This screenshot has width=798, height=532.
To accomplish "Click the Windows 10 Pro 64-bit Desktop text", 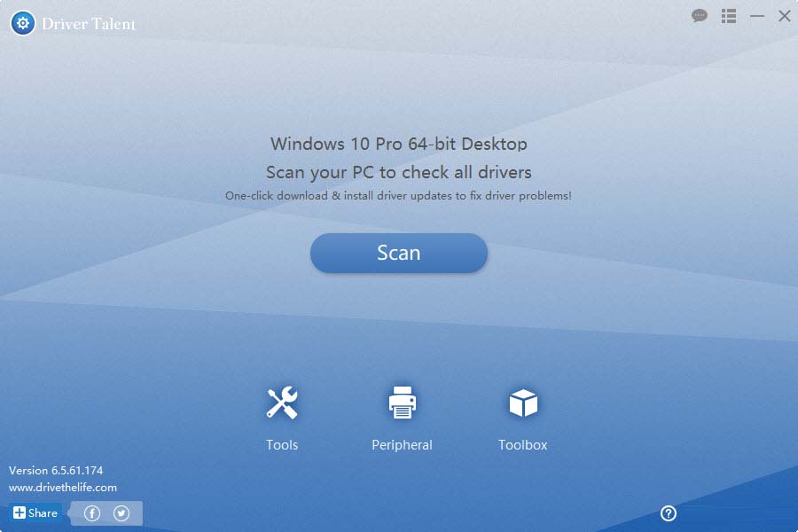I will pos(398,144).
